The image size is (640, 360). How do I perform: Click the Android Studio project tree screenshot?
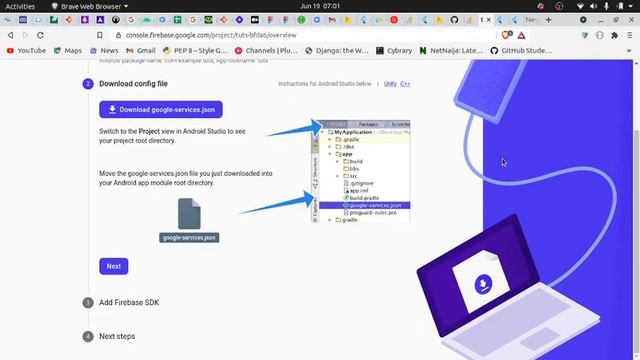pos(360,171)
